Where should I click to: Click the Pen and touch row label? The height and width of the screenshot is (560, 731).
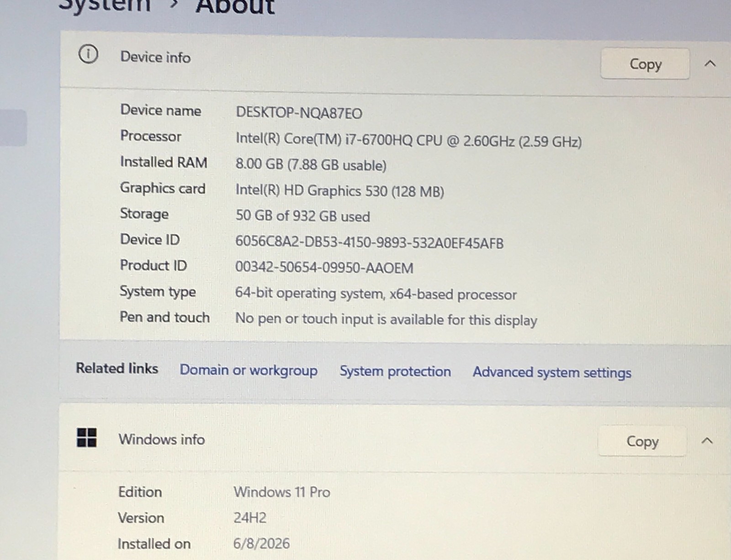(164, 317)
